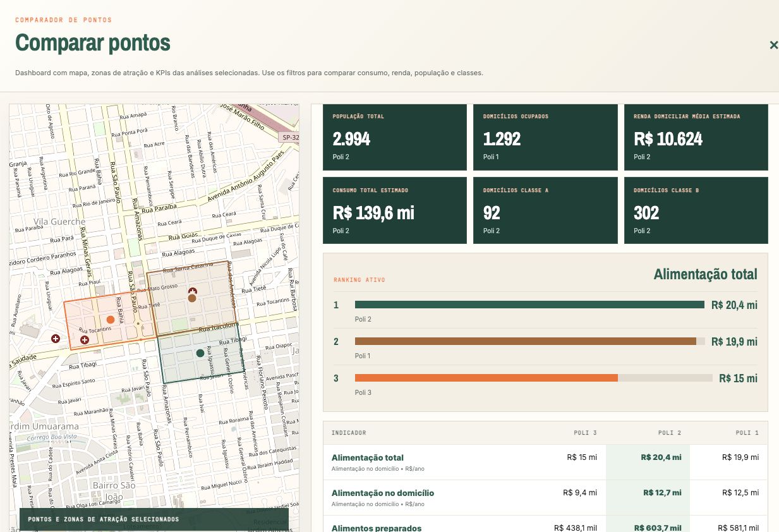This screenshot has height=532, width=779.
Task: Click the R$ 12,7 mi table cell
Action: (663, 493)
